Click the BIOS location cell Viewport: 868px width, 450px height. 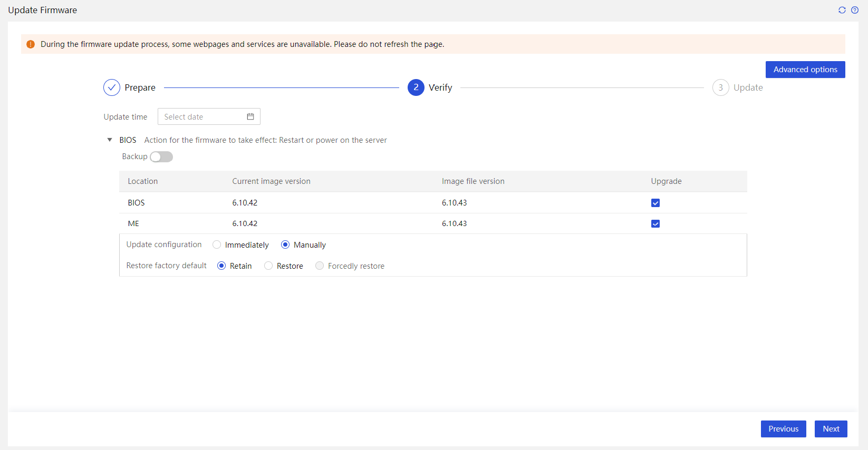click(x=136, y=203)
